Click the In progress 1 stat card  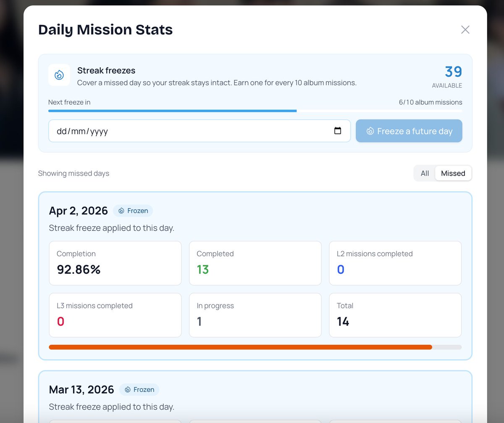[x=255, y=315]
